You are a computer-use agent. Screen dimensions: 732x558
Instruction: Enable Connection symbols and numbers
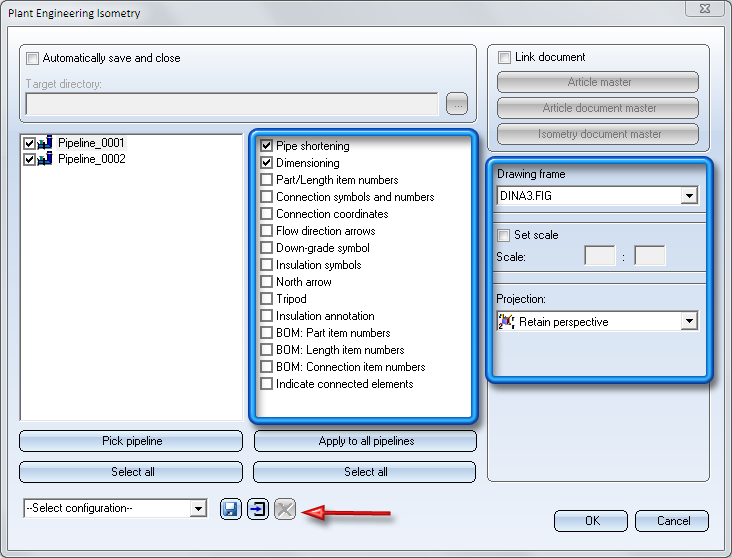267,197
